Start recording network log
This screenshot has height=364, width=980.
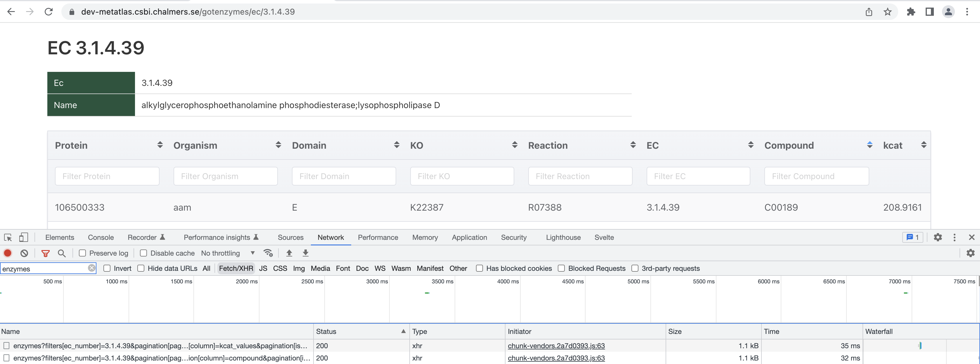click(8, 253)
